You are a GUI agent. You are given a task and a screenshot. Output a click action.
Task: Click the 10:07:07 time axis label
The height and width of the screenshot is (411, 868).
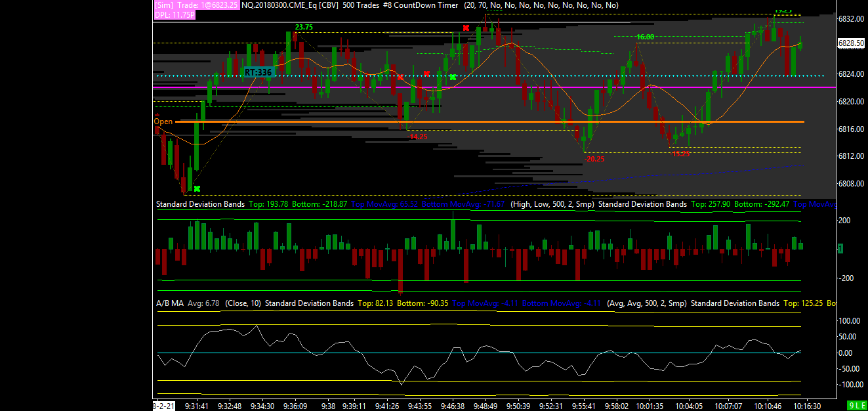click(x=728, y=406)
